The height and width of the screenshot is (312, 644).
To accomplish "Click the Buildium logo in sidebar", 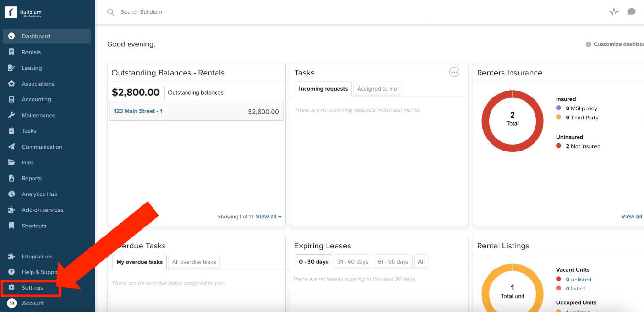I will (x=24, y=12).
